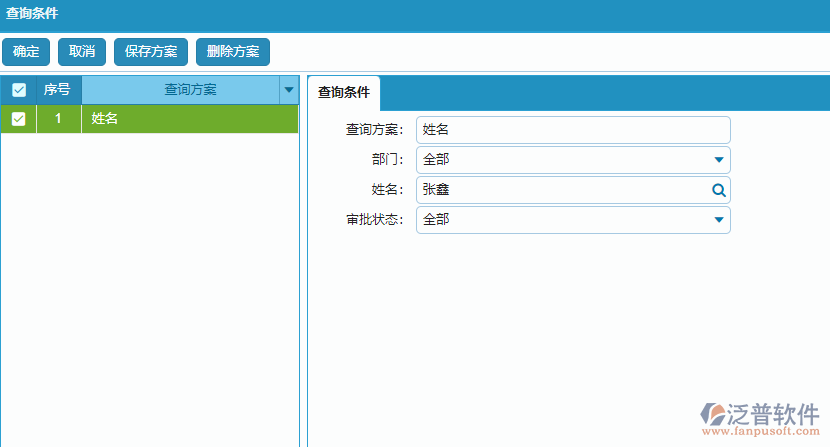Click the 查询方案 column header text
Image resolution: width=830 pixels, height=447 pixels.
[x=190, y=90]
